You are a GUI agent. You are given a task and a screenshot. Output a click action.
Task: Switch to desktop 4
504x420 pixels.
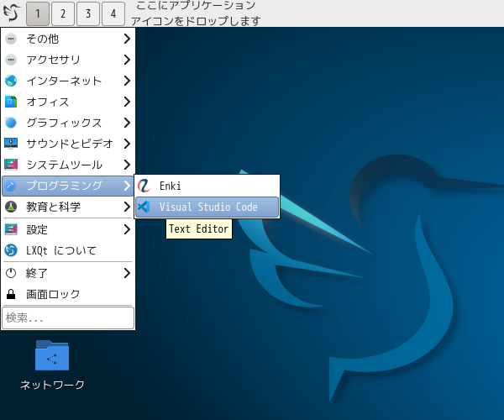(x=113, y=13)
